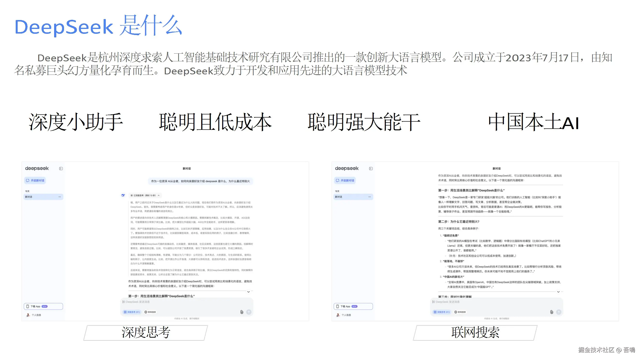This screenshot has width=644, height=362.
Task: Open 新对话 three-dot menu in left screenshot
Action: (x=59, y=197)
